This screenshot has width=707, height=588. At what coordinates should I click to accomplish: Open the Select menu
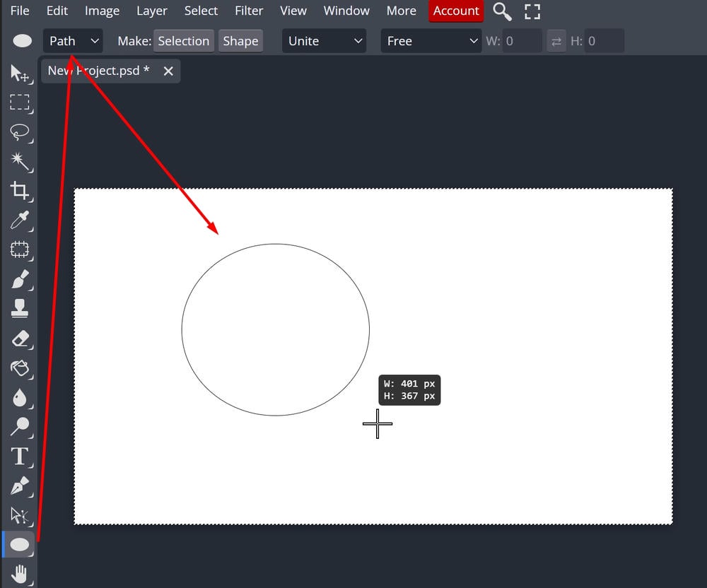[x=201, y=11]
